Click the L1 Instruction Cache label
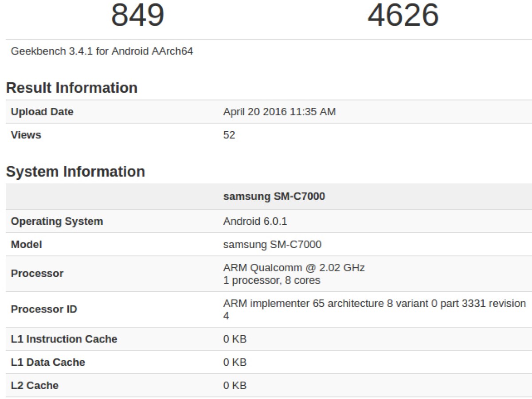This screenshot has width=532, height=399. point(64,339)
